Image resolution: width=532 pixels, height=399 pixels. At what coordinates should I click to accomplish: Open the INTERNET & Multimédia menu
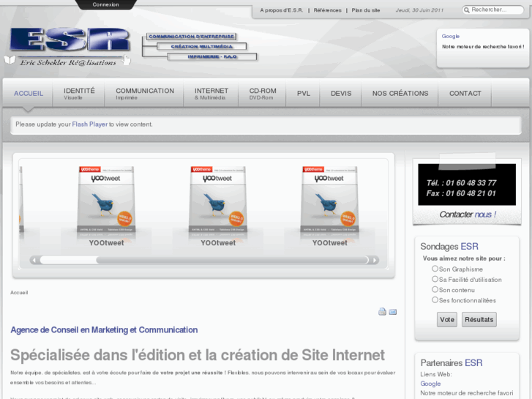(211, 94)
